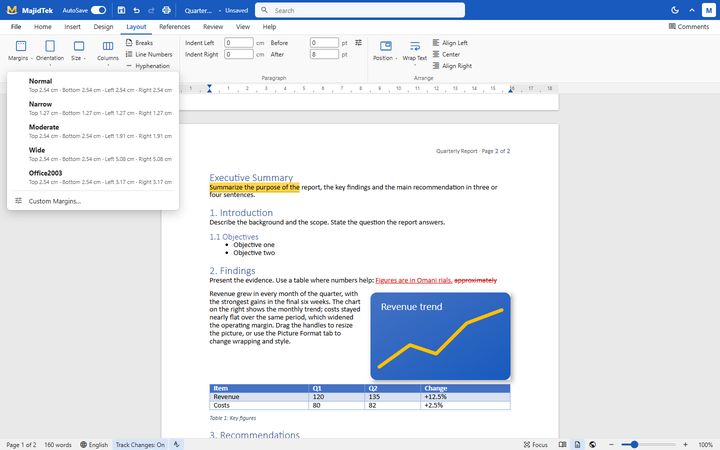Switch to Print Layout view icon

point(577,444)
